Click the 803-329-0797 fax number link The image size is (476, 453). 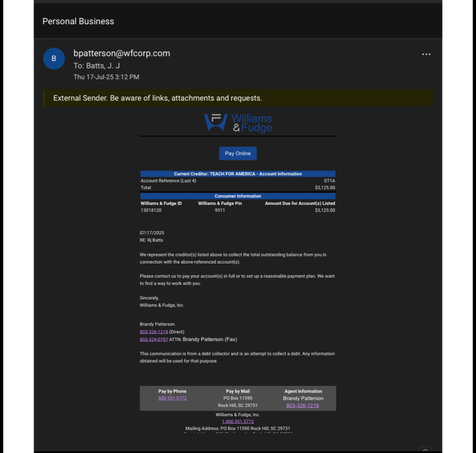click(x=154, y=339)
